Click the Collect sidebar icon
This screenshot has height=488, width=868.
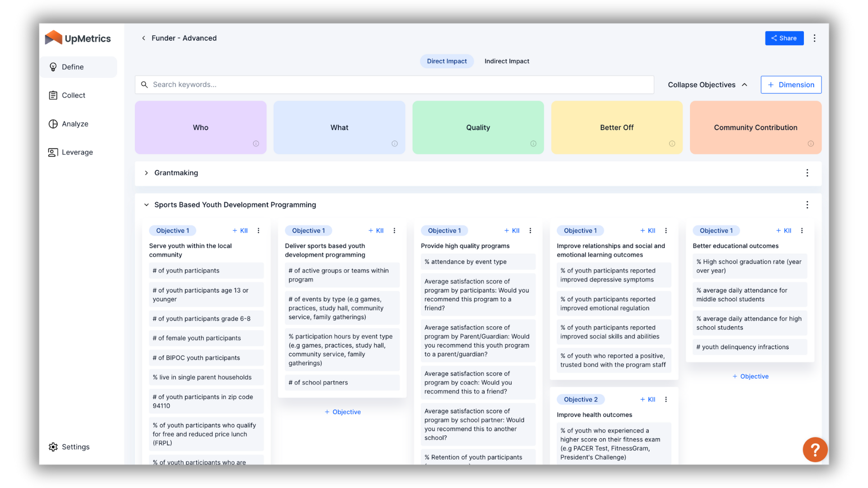click(54, 95)
